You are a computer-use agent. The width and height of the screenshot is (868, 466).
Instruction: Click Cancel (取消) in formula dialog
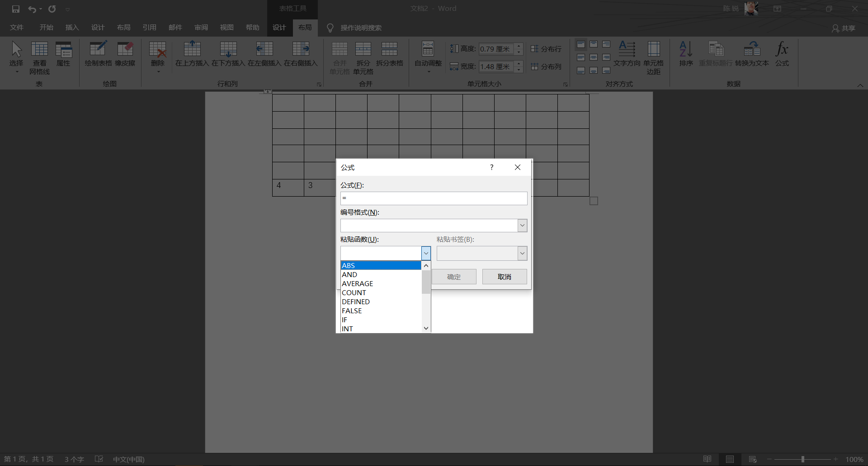tap(505, 277)
